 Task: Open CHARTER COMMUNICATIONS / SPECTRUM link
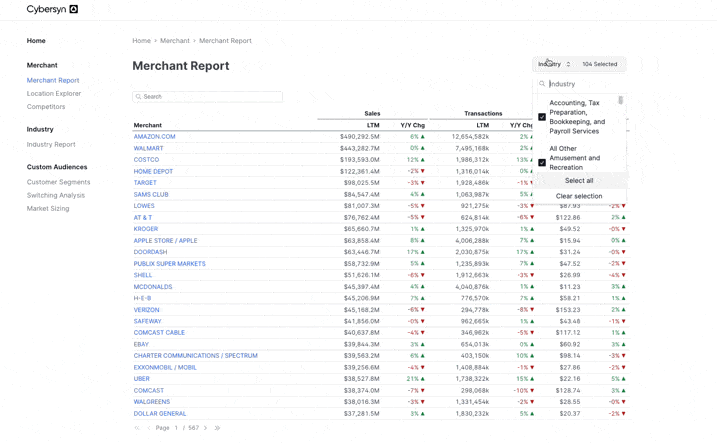click(x=196, y=356)
